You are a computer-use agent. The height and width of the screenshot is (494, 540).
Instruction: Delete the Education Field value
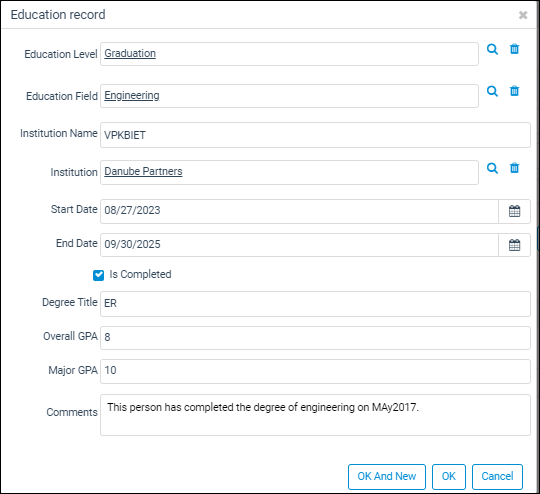point(514,91)
